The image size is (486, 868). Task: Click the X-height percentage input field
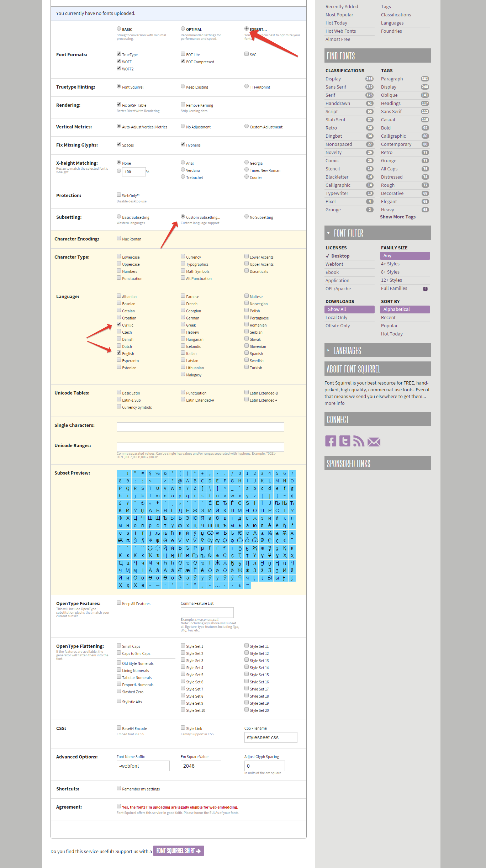pyautogui.click(x=134, y=172)
